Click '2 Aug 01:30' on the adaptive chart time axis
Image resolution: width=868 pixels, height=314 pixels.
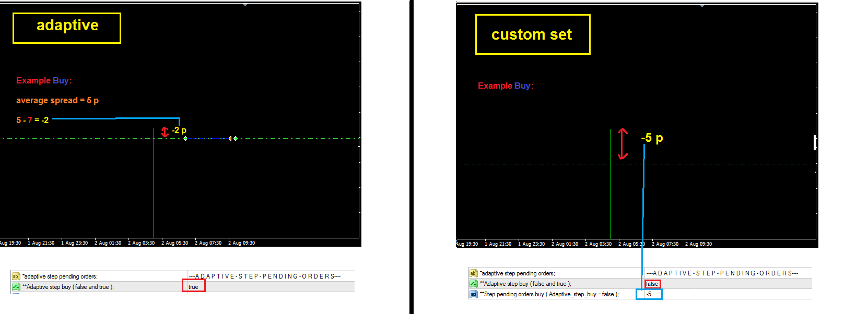pos(108,243)
